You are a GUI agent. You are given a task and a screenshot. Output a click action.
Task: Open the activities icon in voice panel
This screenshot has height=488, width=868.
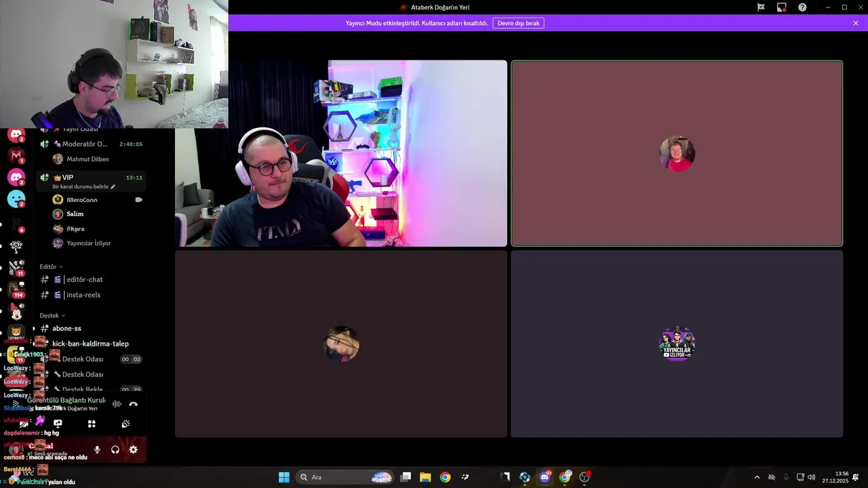(92, 424)
